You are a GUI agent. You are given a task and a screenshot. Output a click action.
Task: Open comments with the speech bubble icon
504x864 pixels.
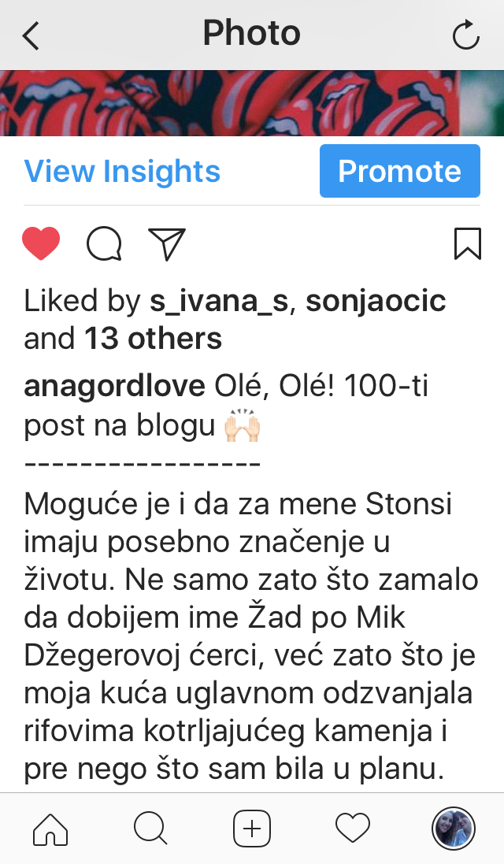point(104,243)
